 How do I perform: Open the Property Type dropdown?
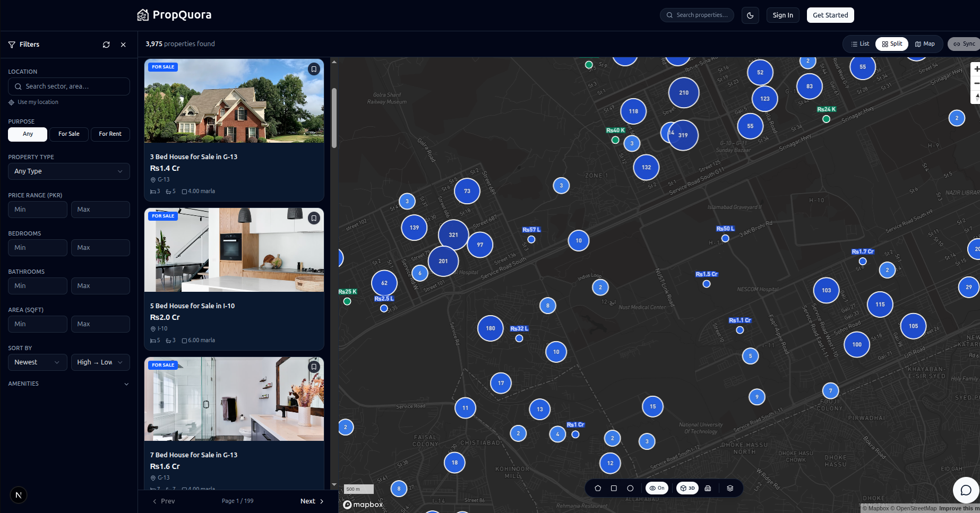point(69,171)
